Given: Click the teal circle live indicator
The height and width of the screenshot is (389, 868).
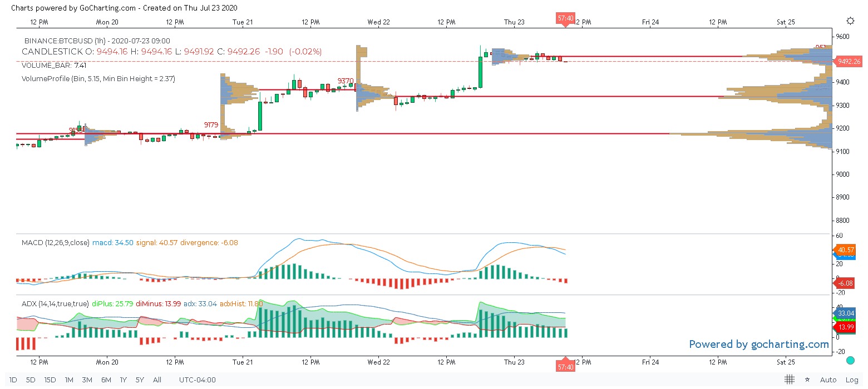Looking at the screenshot, I should point(850,361).
